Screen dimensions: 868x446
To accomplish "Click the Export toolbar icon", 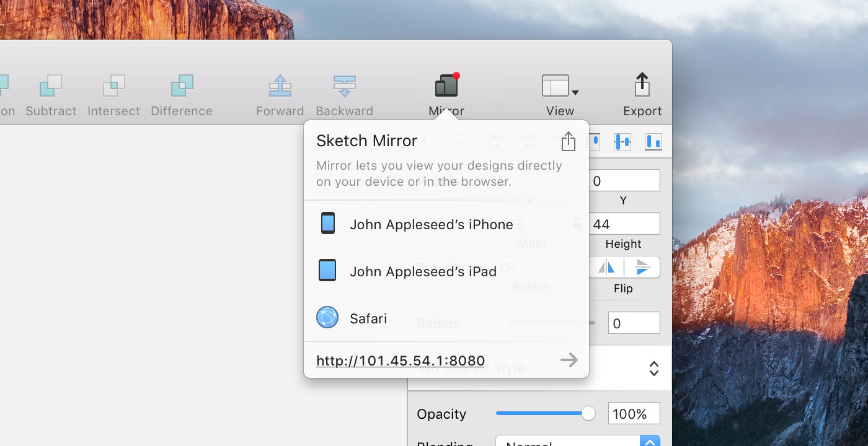I will 642,85.
